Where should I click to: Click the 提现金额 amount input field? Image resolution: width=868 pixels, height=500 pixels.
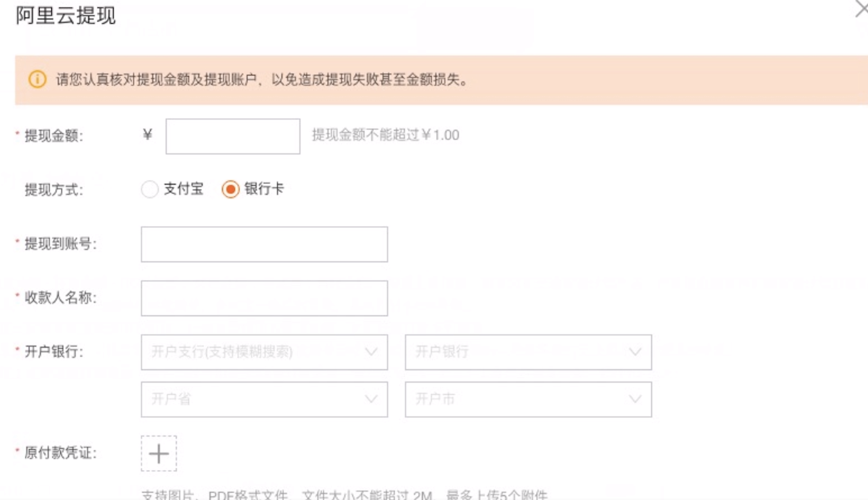tap(232, 136)
